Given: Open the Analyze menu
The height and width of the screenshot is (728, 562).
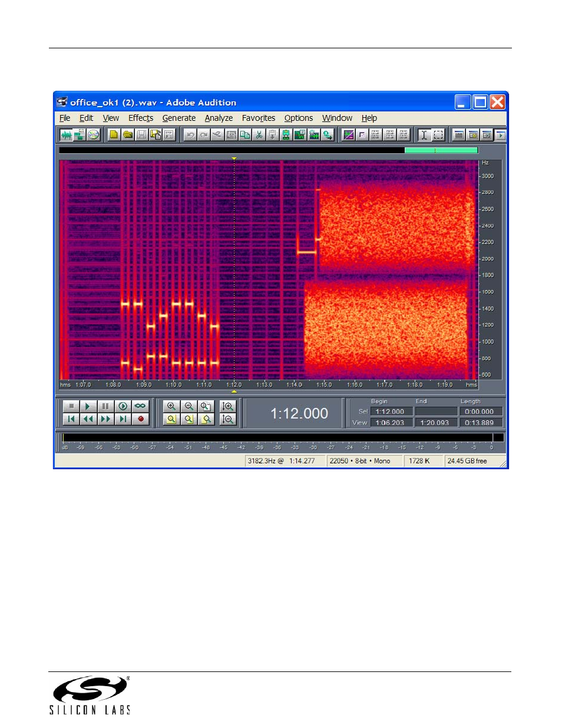Looking at the screenshot, I should tap(218, 118).
